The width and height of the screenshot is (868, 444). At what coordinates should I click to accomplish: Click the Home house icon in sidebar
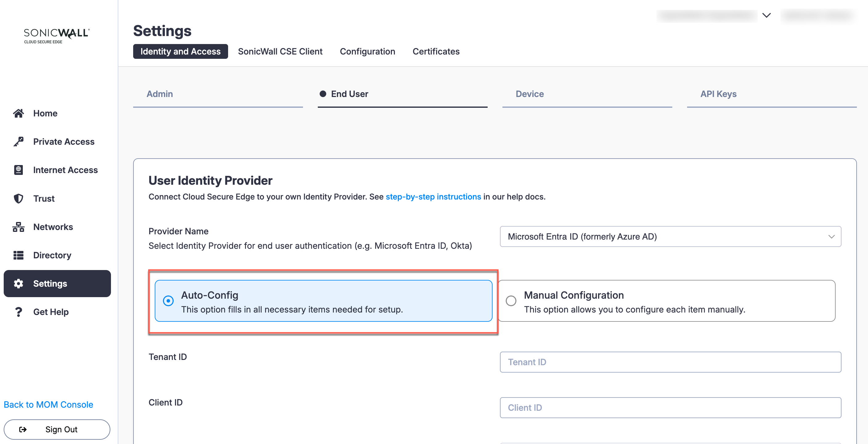[18, 113]
